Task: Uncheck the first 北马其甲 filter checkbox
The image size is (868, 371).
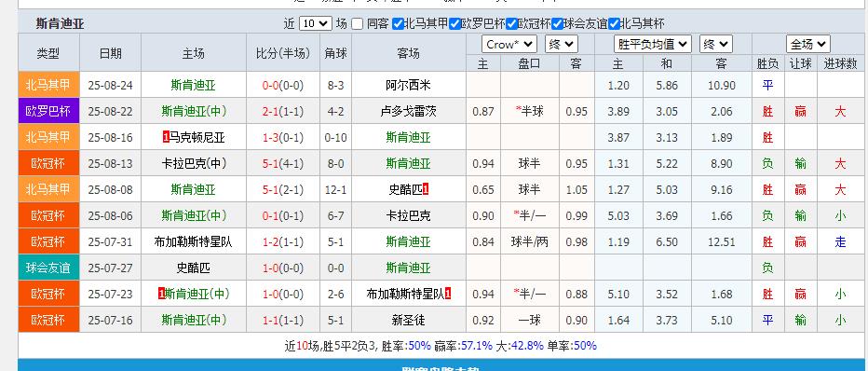Action: click(x=398, y=24)
